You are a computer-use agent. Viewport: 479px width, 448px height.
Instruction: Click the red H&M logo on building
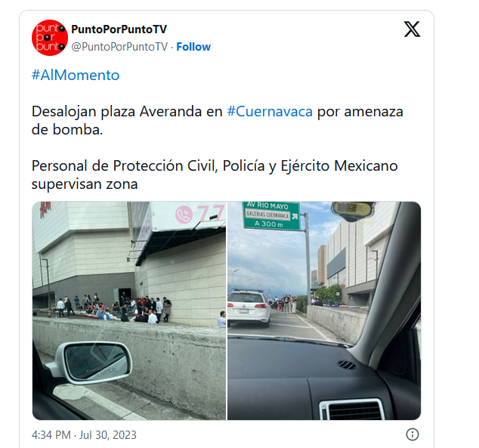pyautogui.click(x=45, y=209)
